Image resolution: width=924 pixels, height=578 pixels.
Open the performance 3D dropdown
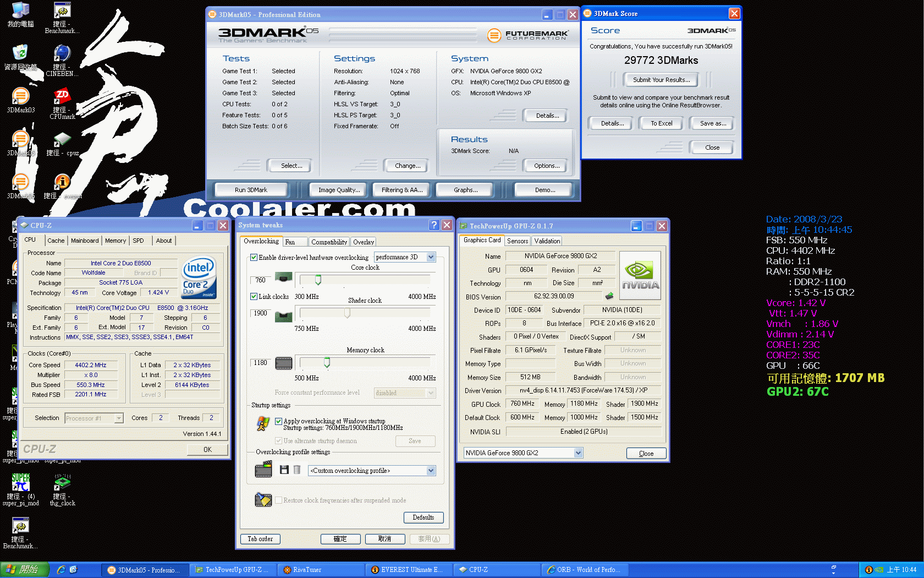405,257
